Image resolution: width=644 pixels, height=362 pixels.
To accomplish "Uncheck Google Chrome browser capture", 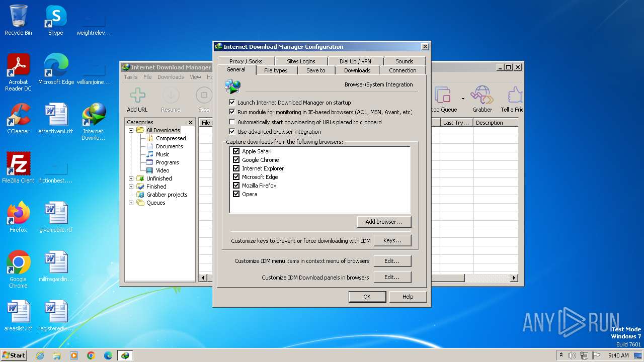I will click(236, 160).
